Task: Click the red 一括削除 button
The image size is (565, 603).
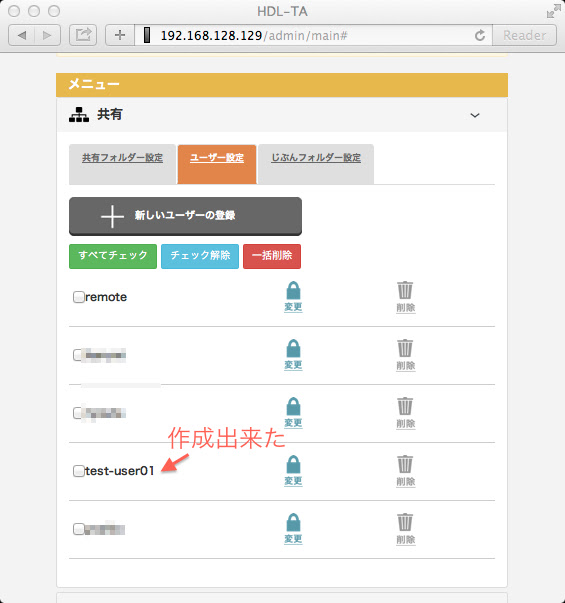Action: (272, 256)
